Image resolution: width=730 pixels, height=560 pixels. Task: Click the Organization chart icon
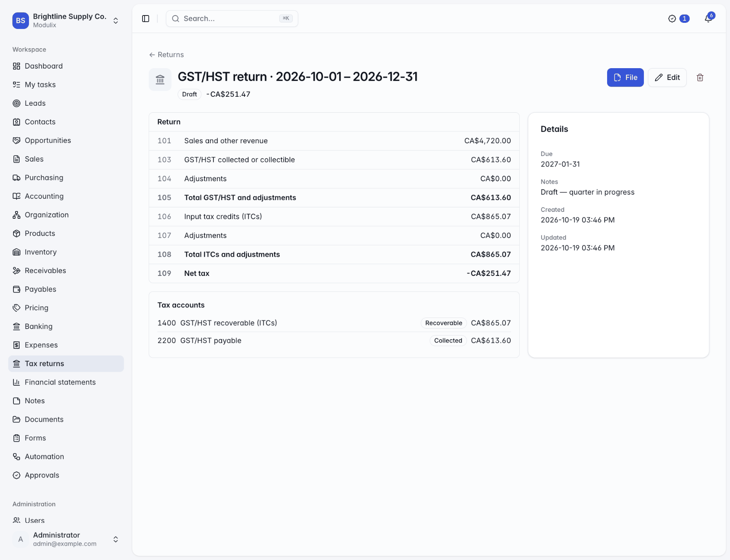(16, 215)
